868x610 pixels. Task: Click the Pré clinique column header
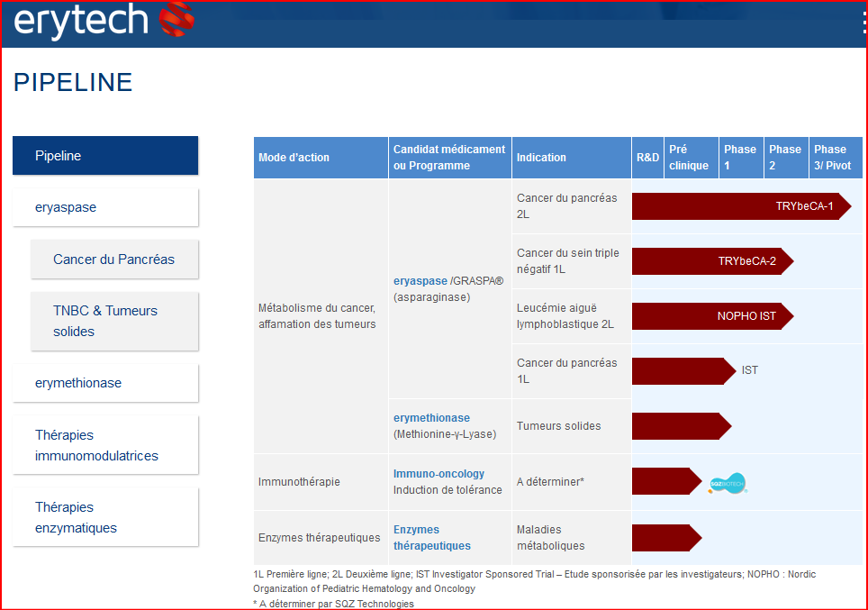pos(692,158)
